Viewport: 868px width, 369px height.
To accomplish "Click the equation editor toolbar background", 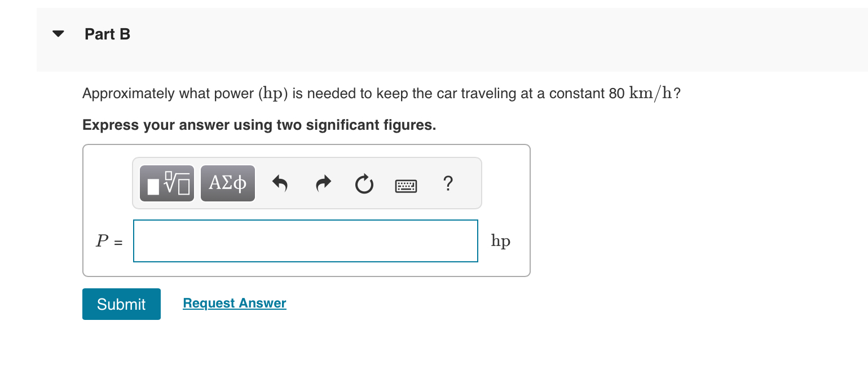I will [x=307, y=183].
